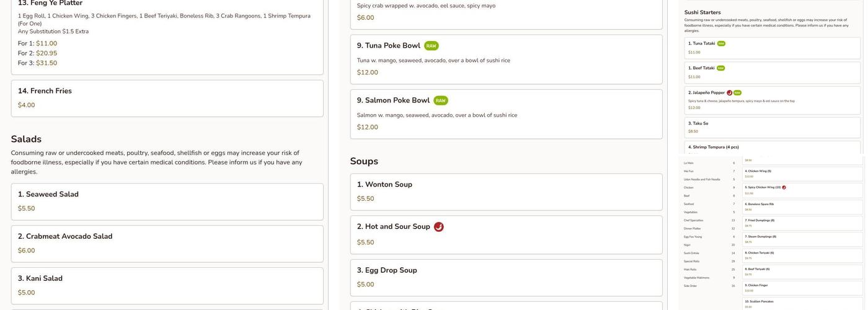The image size is (868, 310).
Task: Click the RAW badge on Tuna Poke Bowl
Action: tap(431, 46)
